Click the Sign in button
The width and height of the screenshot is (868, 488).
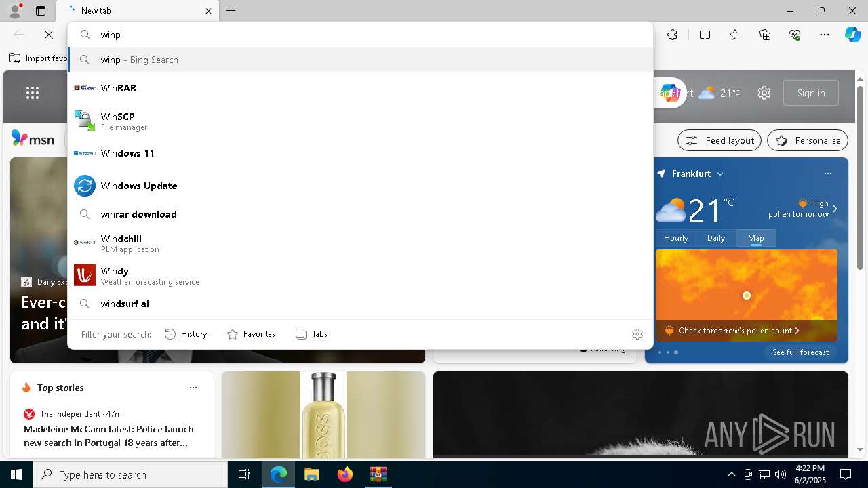[x=811, y=93]
